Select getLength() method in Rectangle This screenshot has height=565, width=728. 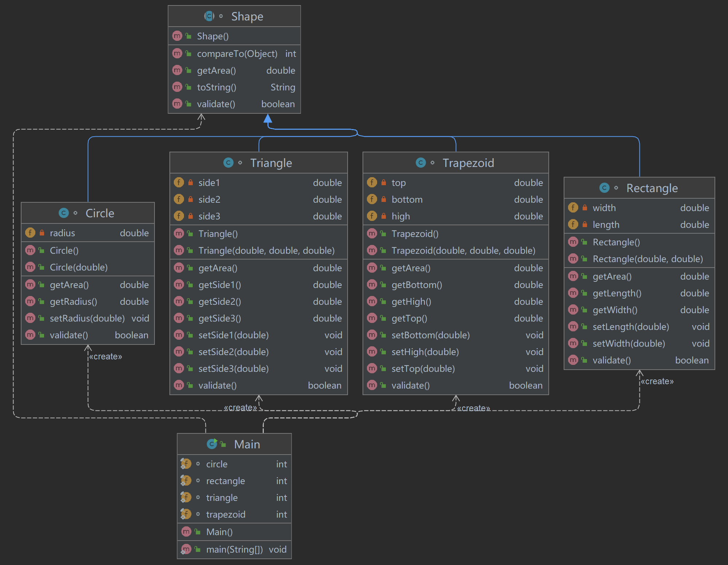(617, 293)
